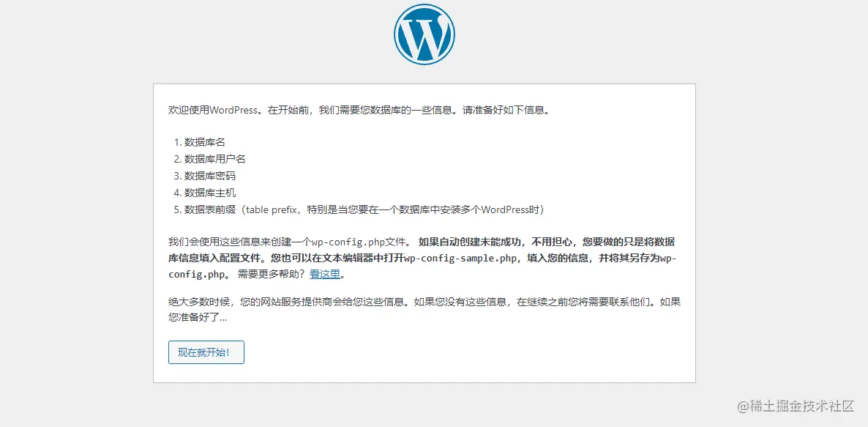Screen dimensions: 868x427
Task: Select the list item 数据库名
Action: click(205, 142)
